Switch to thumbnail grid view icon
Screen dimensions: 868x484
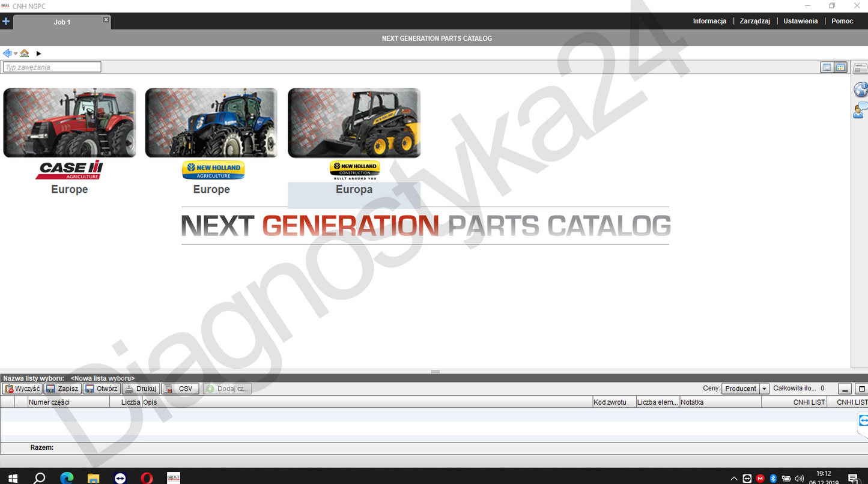tap(840, 67)
